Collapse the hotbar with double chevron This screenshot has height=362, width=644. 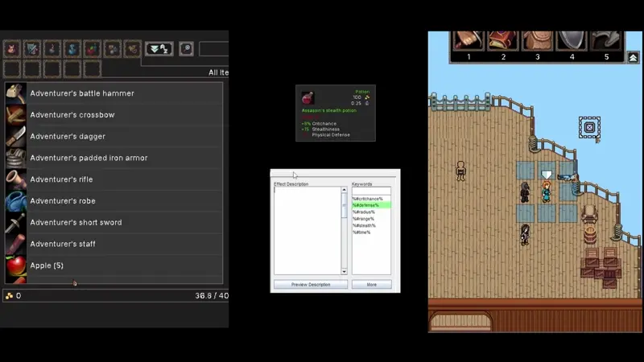pos(633,58)
